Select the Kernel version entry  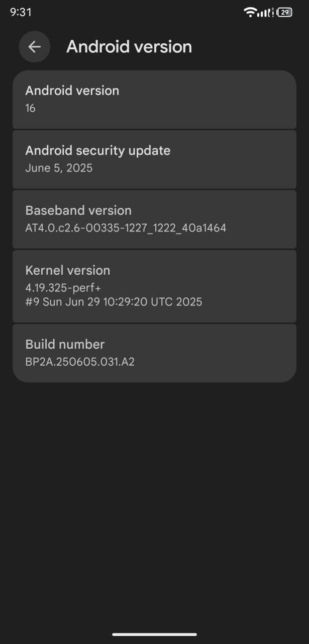point(154,286)
